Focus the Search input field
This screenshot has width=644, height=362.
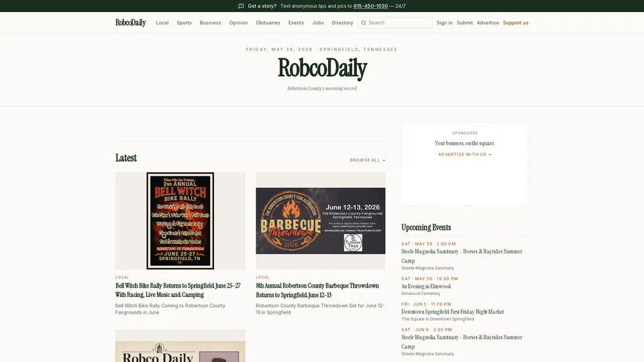[x=395, y=23]
